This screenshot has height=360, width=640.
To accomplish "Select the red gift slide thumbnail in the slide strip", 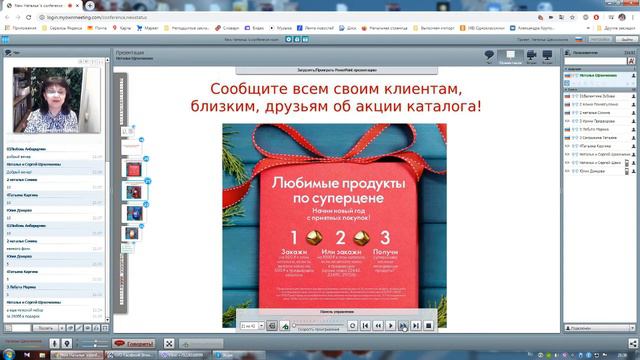I will coord(133,169).
